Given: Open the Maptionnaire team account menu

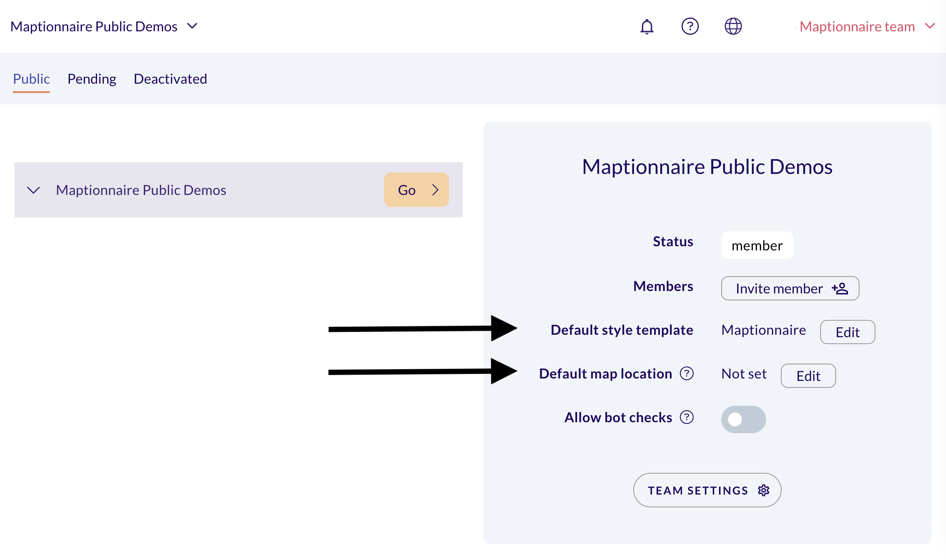Looking at the screenshot, I should click(867, 27).
